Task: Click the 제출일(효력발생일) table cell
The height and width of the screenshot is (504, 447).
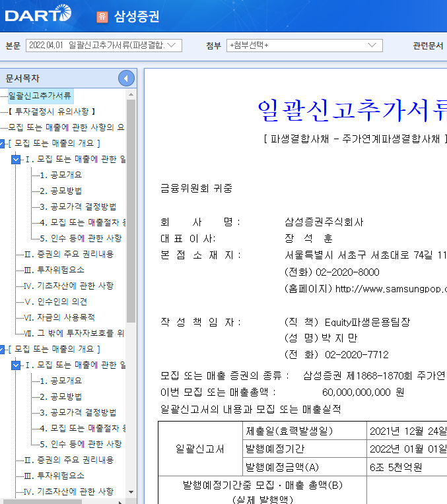Action: [x=304, y=431]
